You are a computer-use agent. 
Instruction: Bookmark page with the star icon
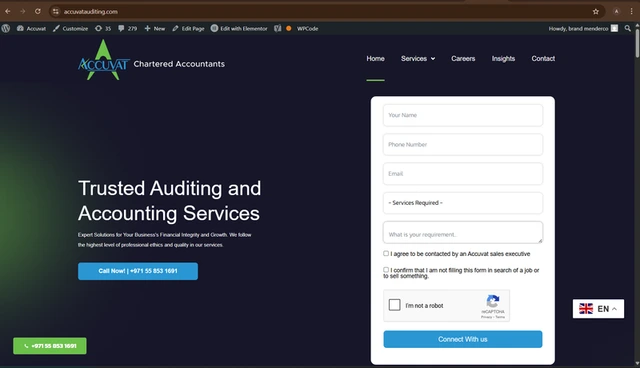[x=596, y=11]
